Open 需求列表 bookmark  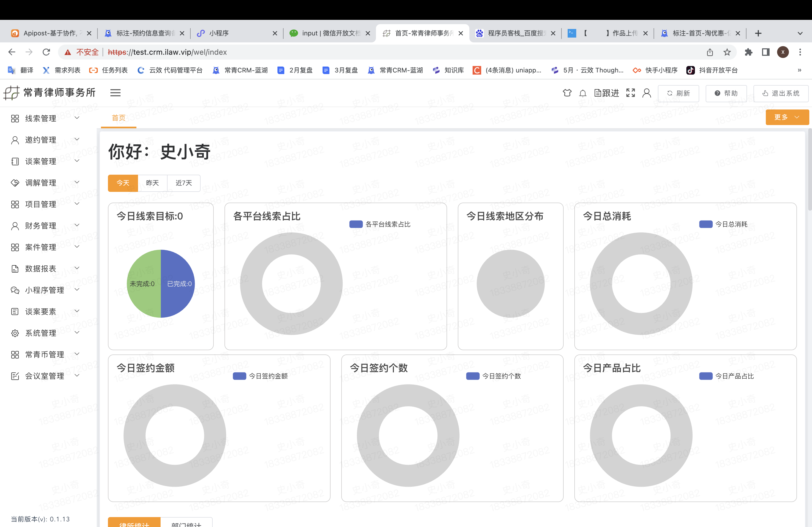[61, 70]
